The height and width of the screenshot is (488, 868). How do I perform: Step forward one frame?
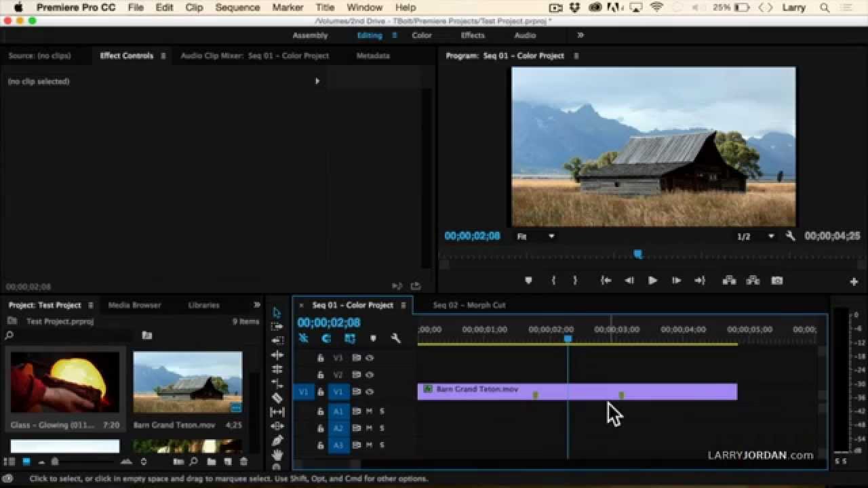[676, 281]
